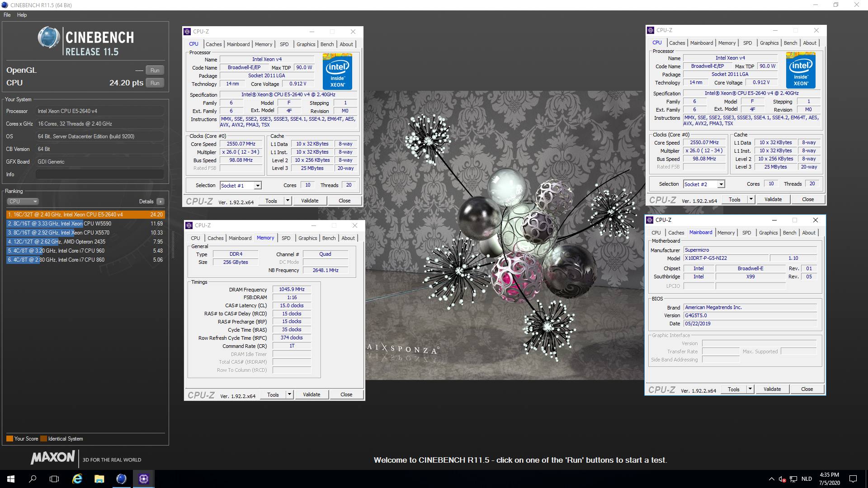Open File Explorer folder icon
Screen dimensions: 868x488
(99, 479)
